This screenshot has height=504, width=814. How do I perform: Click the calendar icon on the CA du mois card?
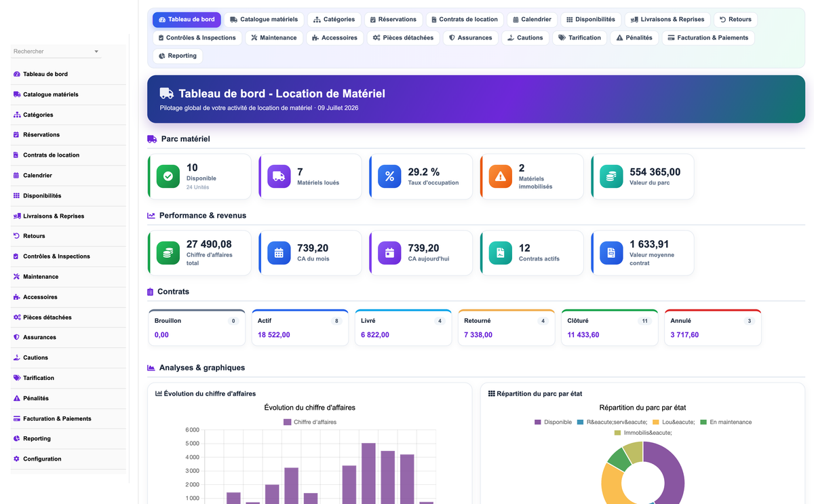[x=279, y=253]
